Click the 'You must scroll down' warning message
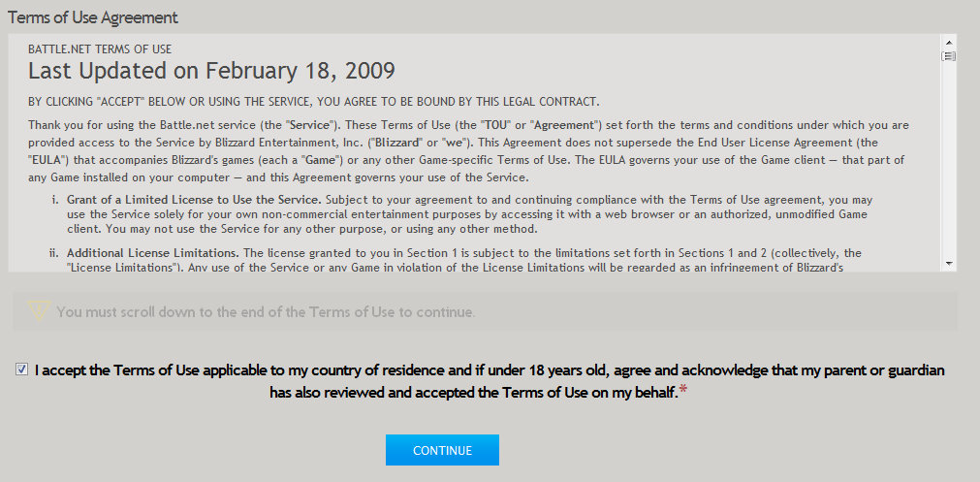 [267, 311]
